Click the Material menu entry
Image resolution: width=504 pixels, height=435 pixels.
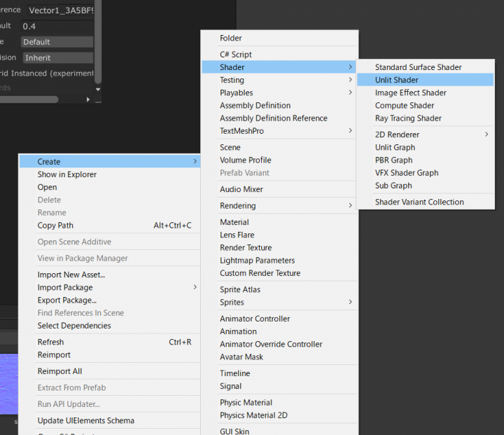click(234, 222)
